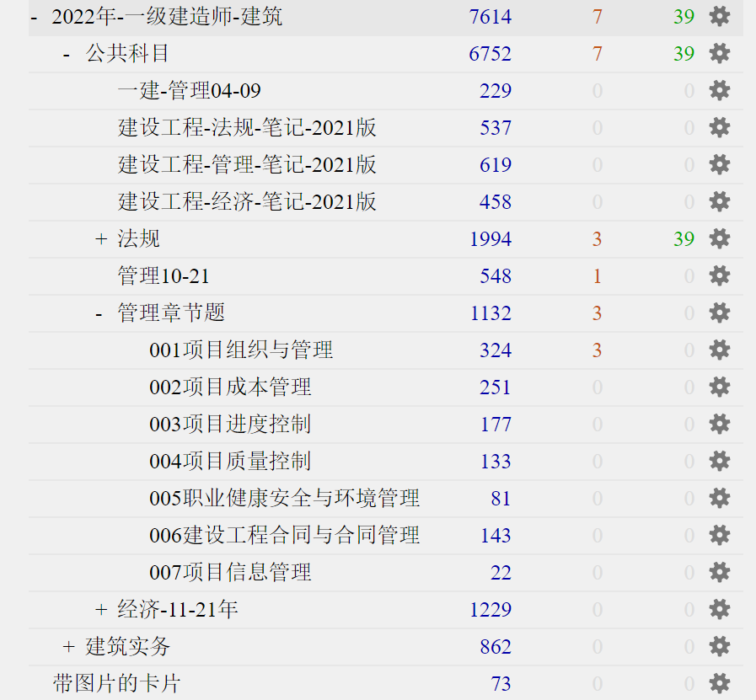Screen dimensions: 756x700
Task: Click new count 862 for 建筑实务
Action: [496, 648]
